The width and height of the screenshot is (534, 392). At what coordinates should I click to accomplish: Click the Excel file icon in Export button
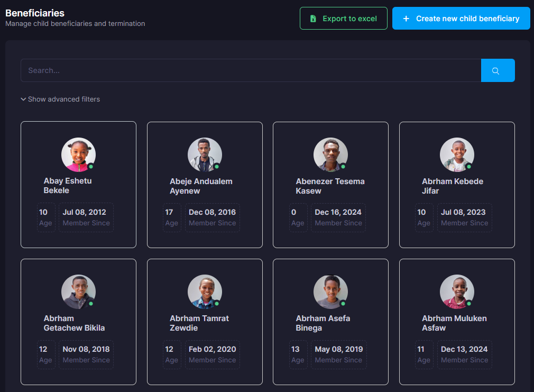coord(313,19)
